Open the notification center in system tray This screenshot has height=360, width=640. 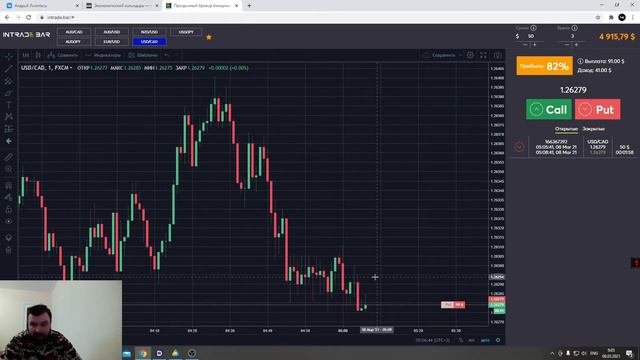tap(629, 353)
